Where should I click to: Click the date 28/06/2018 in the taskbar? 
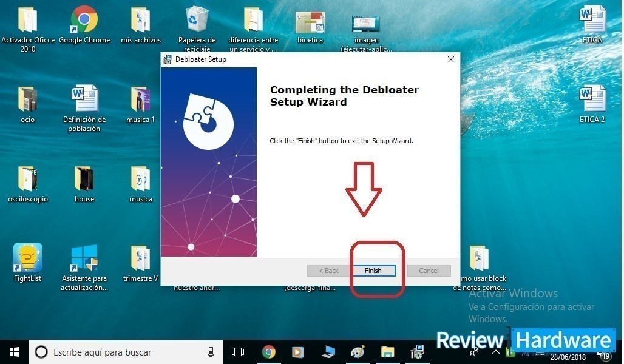click(568, 357)
